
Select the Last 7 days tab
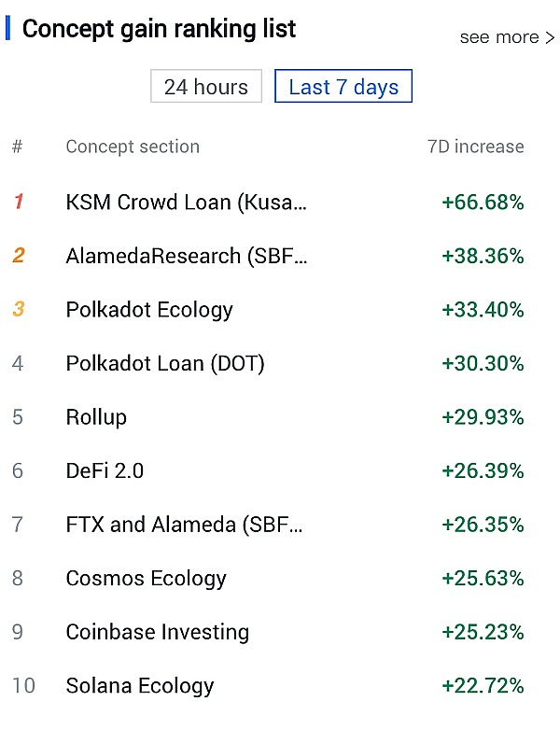coord(343,87)
